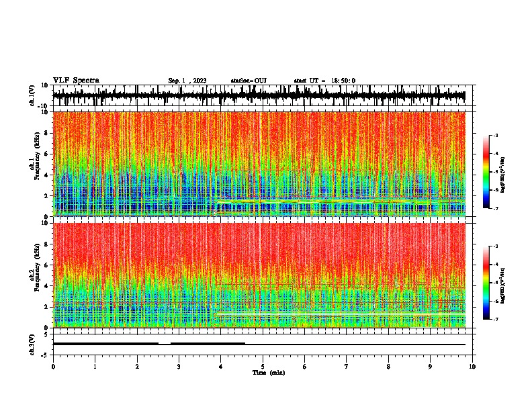Click time axis tick label "1"
The height and width of the screenshot is (411, 532).
[95, 367]
